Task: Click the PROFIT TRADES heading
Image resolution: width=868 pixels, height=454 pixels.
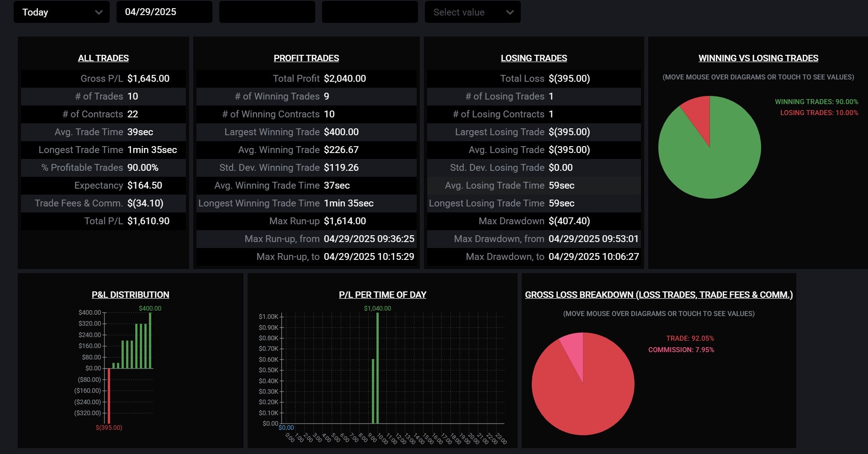Action: (x=306, y=58)
